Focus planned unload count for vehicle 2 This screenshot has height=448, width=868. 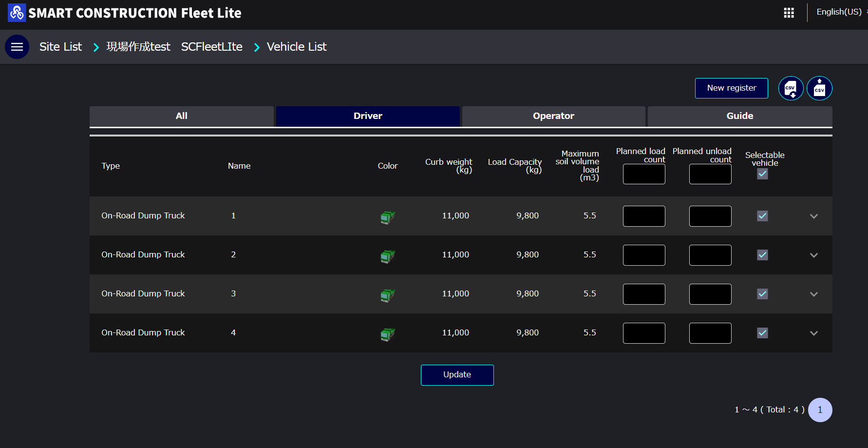pos(710,255)
